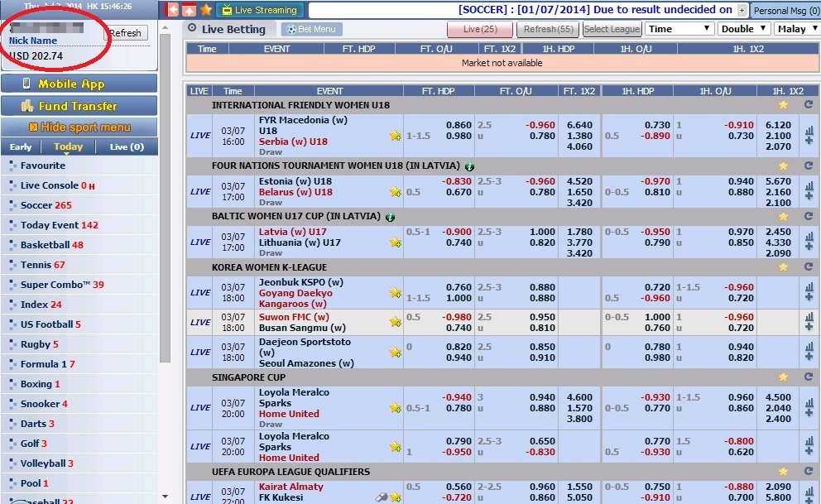Switch to the Live (0) tab

coord(127,147)
